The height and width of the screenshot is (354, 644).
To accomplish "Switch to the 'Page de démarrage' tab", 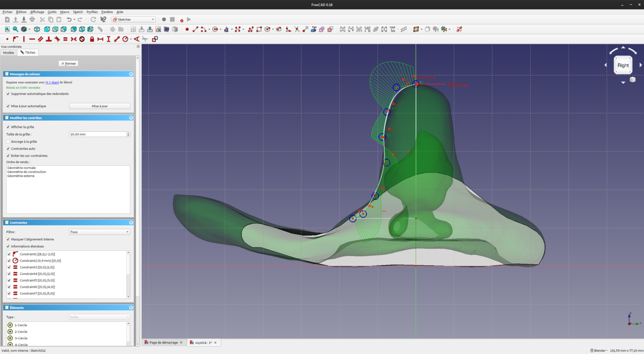I will coord(163,342).
